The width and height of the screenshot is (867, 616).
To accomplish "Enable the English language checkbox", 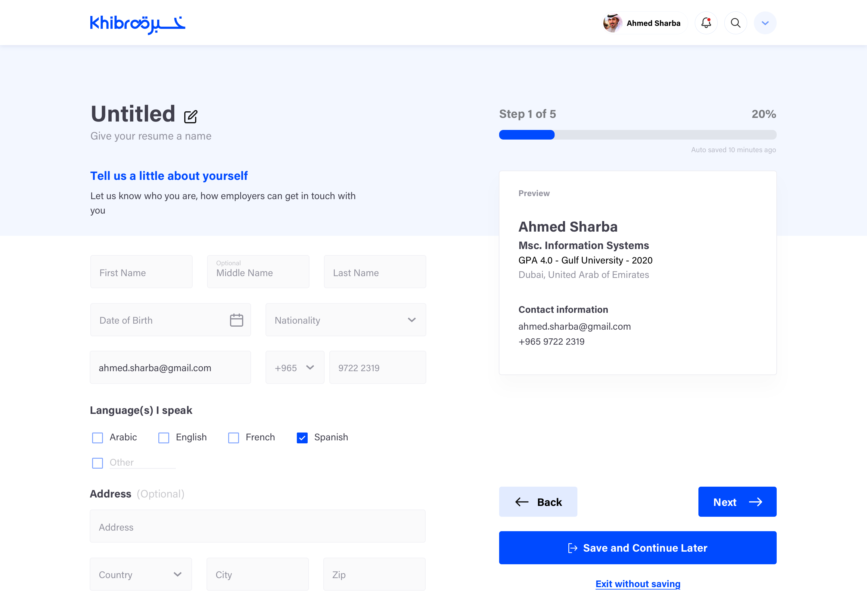I will pos(163,438).
